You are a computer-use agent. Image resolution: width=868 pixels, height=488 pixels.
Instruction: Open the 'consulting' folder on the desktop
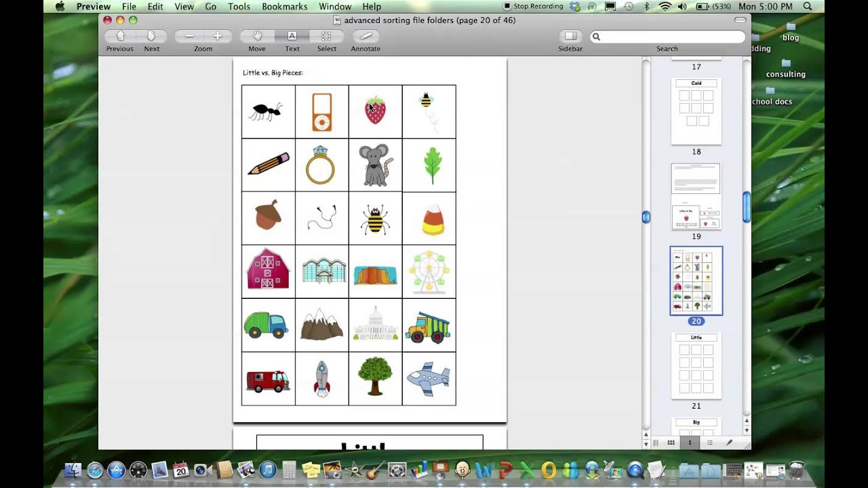click(786, 69)
